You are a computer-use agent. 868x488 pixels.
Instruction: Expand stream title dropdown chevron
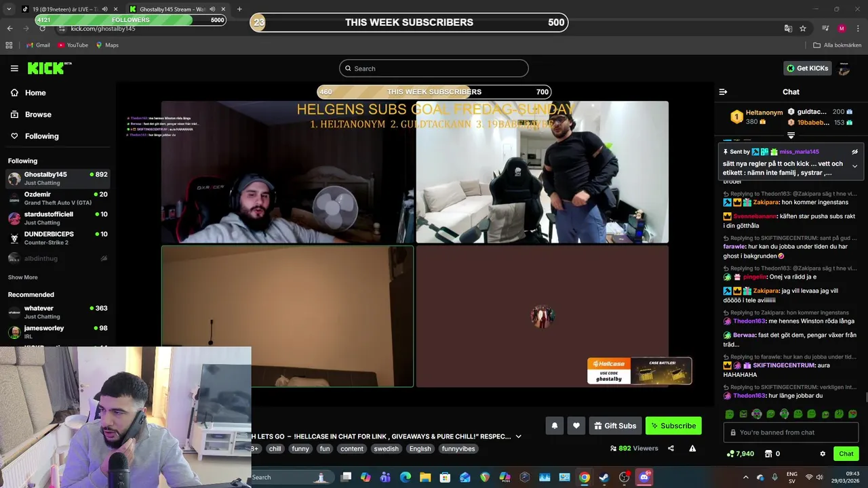coord(519,436)
